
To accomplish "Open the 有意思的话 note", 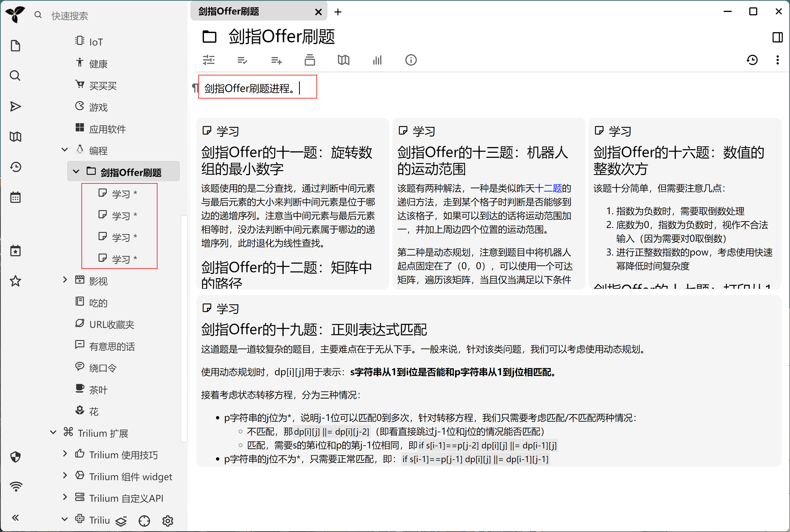I will coord(112,346).
